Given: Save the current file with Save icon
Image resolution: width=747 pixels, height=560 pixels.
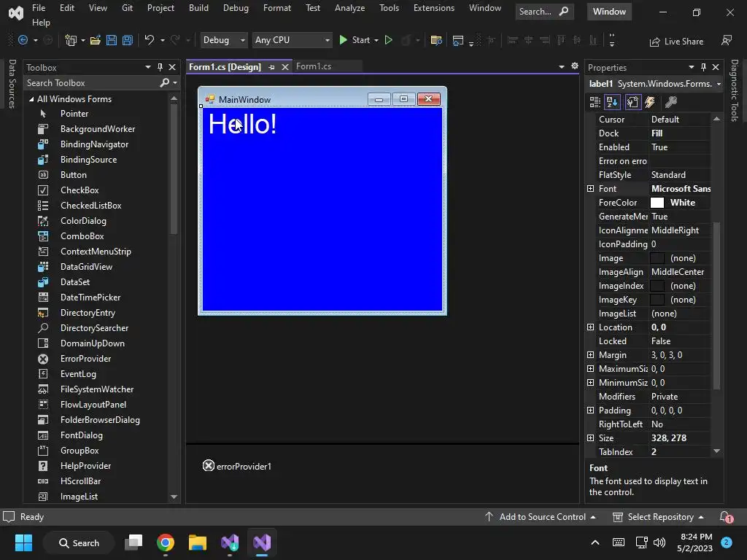Looking at the screenshot, I should [112, 41].
